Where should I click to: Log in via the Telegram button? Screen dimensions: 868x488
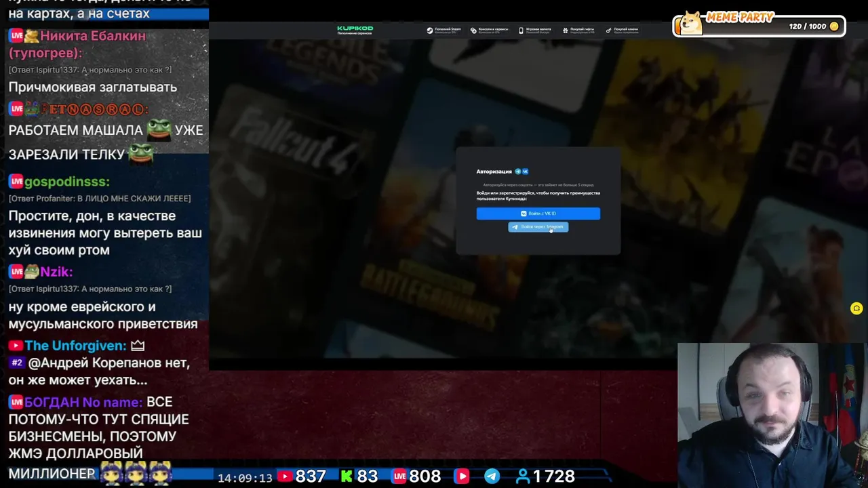coord(538,227)
